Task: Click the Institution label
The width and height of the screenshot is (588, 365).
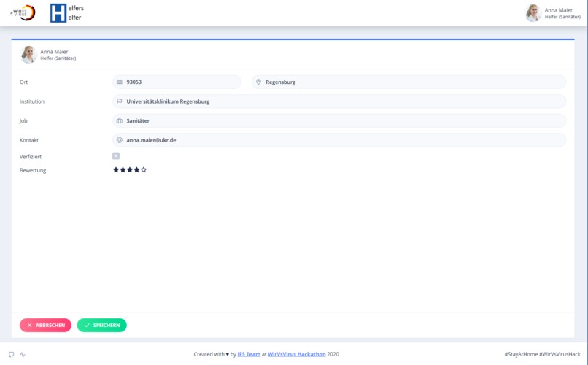Action: click(32, 101)
